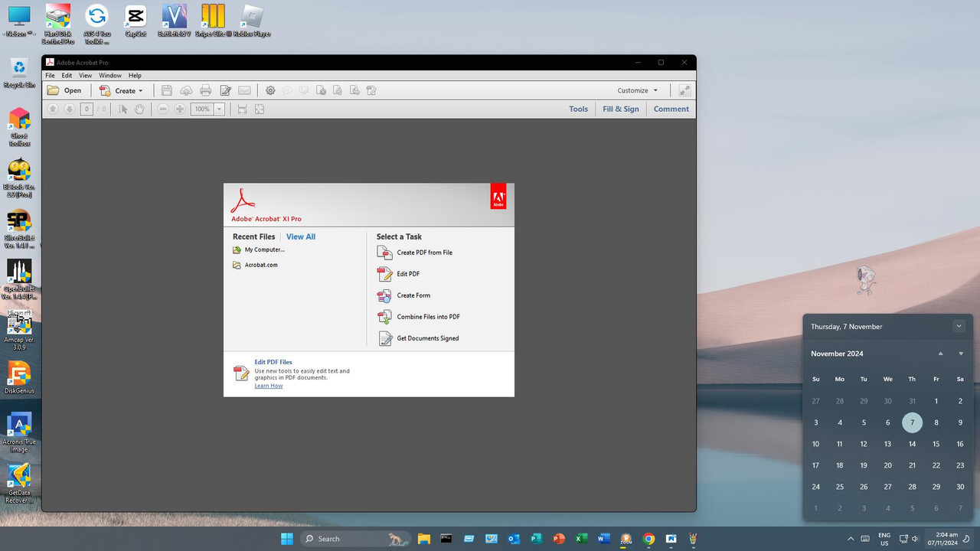Choose the Hand pan tool
This screenshot has width=980, height=551.
click(x=139, y=109)
